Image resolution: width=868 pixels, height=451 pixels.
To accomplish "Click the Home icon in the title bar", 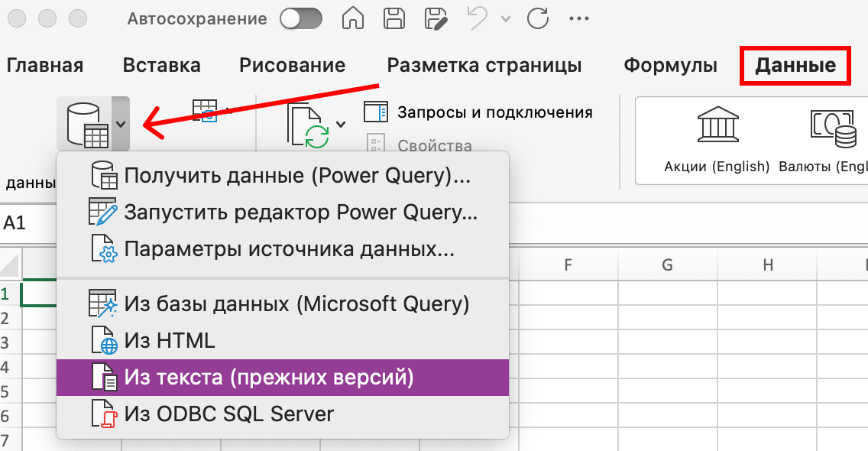I will [351, 18].
